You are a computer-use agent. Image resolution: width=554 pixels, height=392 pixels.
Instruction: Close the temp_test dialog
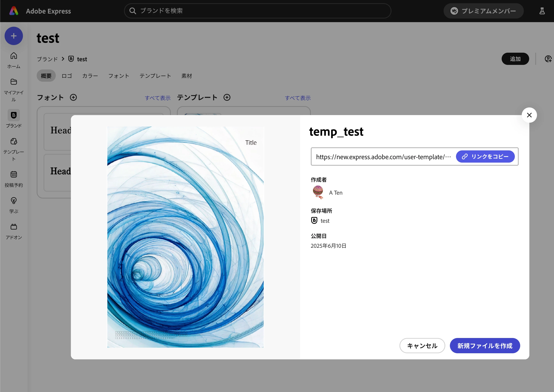(529, 115)
